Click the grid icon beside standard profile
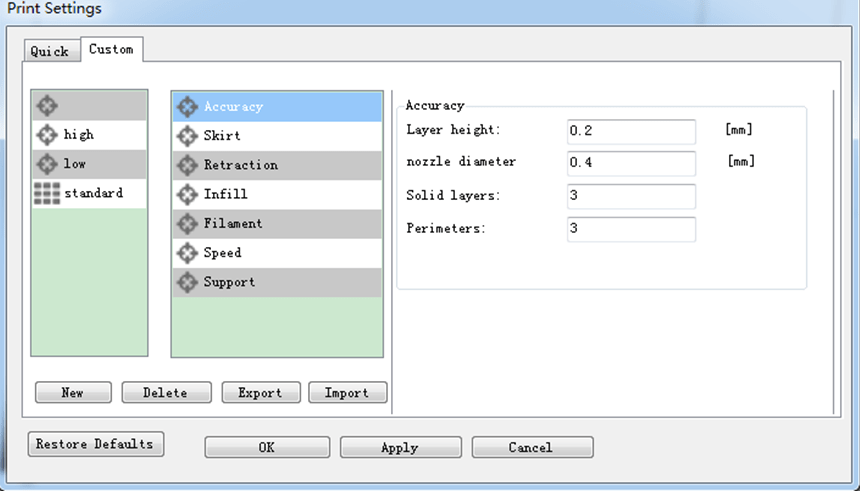860x493 pixels. [47, 193]
